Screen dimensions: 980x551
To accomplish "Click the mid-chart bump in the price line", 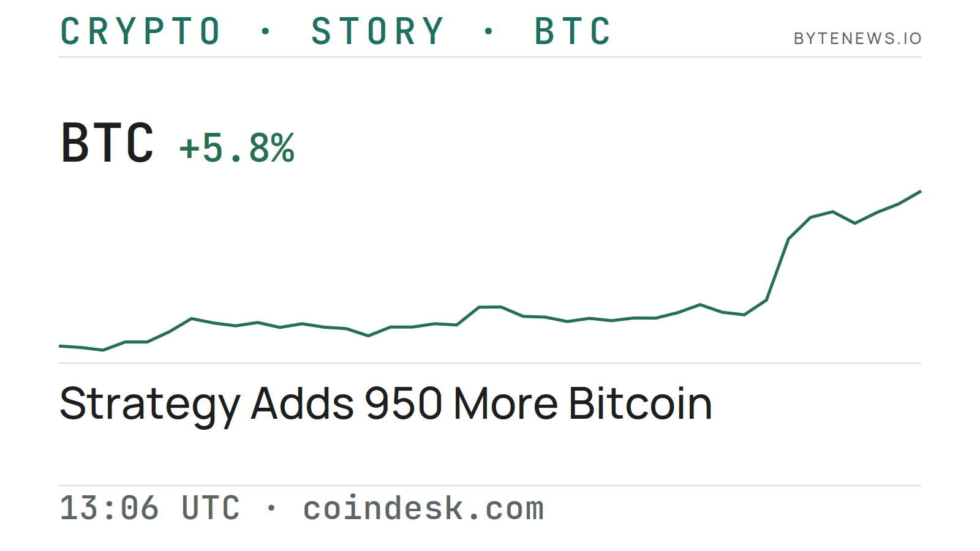I will click(x=490, y=307).
